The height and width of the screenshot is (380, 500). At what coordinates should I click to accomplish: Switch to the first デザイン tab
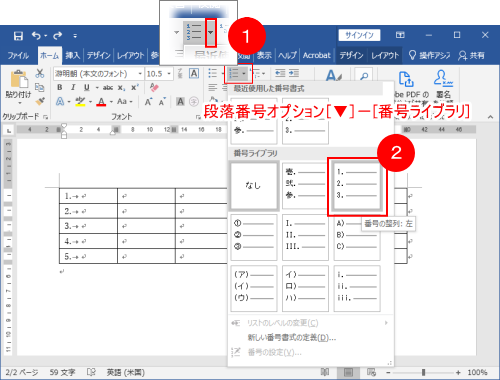coord(98,55)
